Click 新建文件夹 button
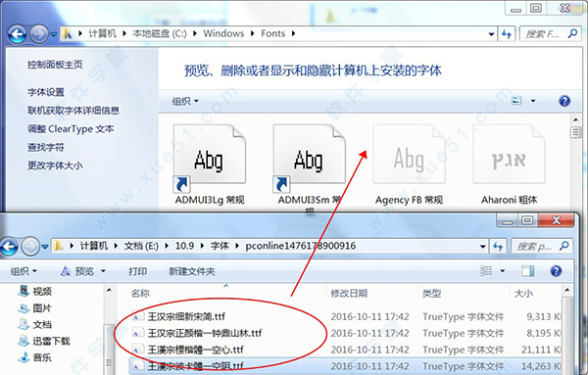 click(192, 271)
